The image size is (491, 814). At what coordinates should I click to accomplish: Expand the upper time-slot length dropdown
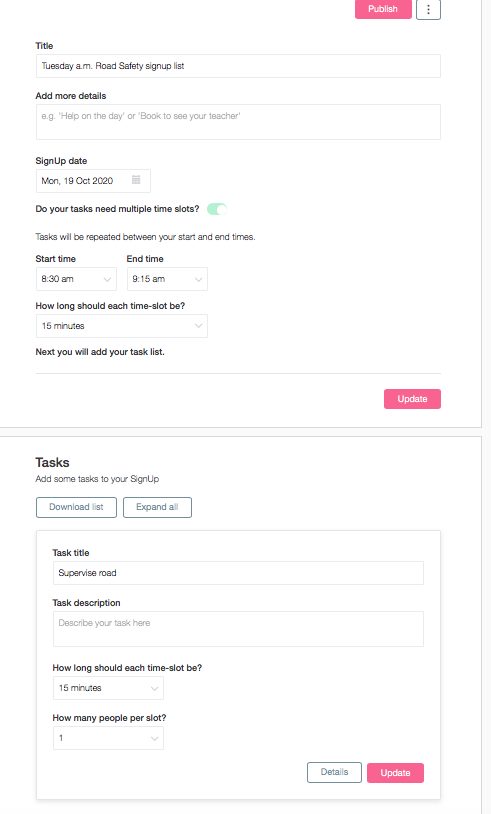tap(121, 326)
